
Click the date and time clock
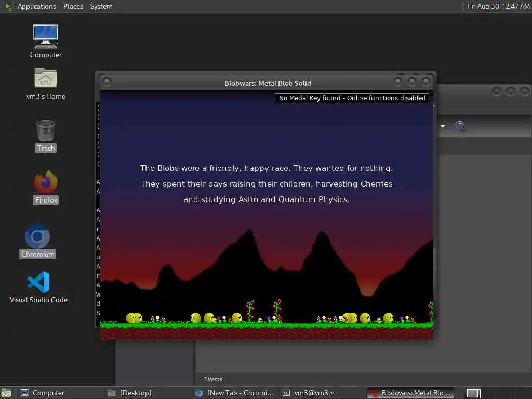pos(498,6)
